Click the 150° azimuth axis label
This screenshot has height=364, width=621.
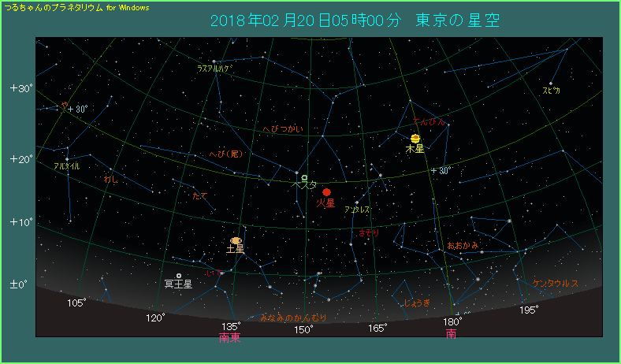point(304,328)
